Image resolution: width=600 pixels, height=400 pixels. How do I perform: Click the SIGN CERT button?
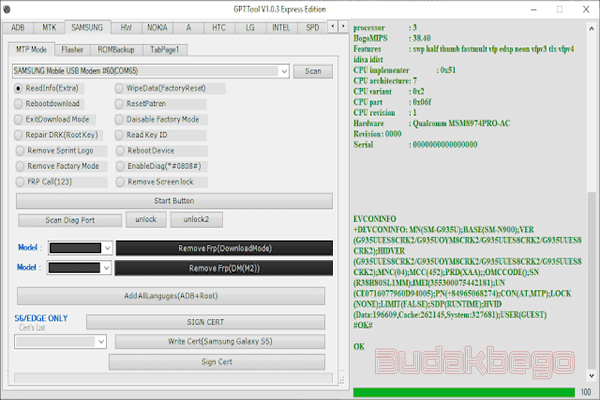[x=205, y=322]
